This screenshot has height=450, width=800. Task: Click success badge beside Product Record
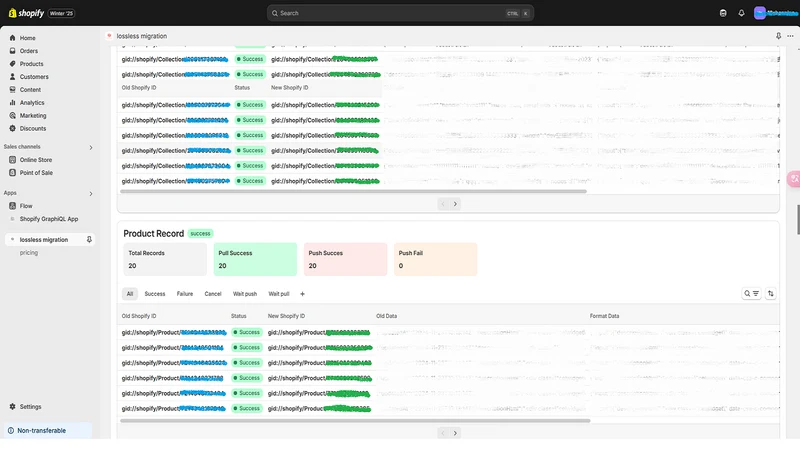pos(200,234)
